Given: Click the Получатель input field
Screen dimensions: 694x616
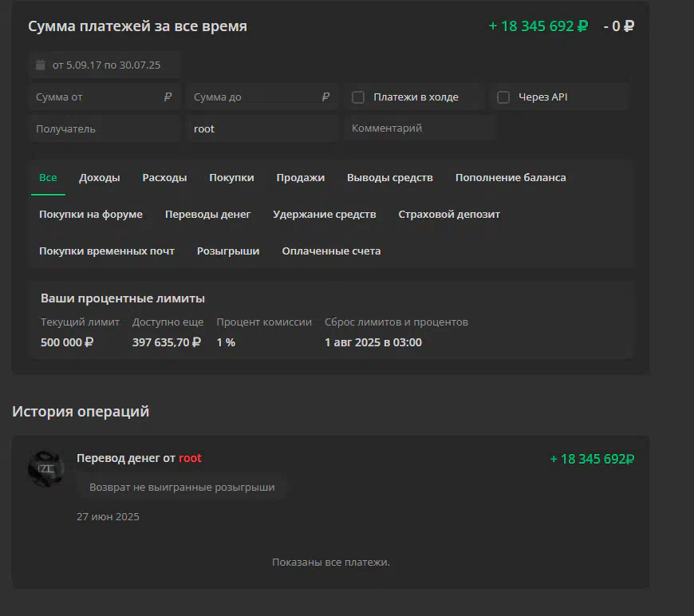Looking at the screenshot, I should click(104, 129).
